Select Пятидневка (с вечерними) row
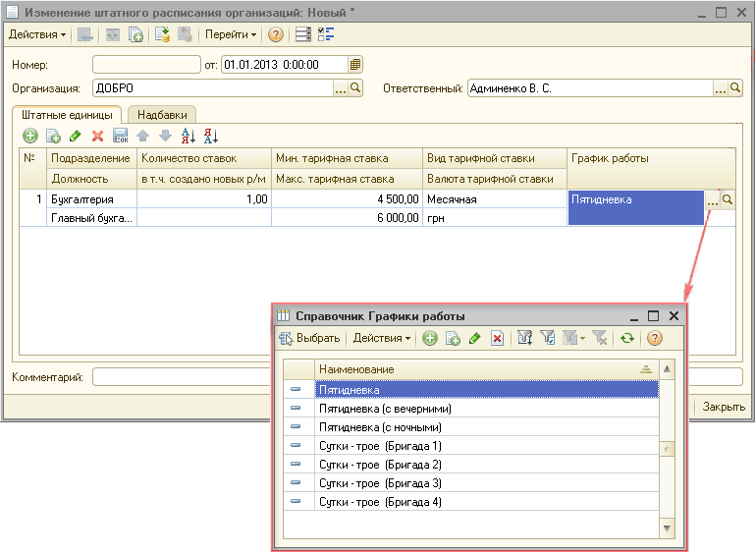756x555 pixels. click(486, 409)
